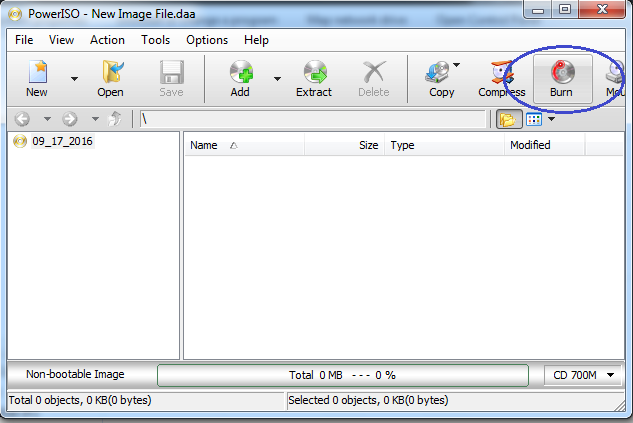Expand the Copy button dropdown arrow
Screen dimensions: 633x423
click(456, 65)
